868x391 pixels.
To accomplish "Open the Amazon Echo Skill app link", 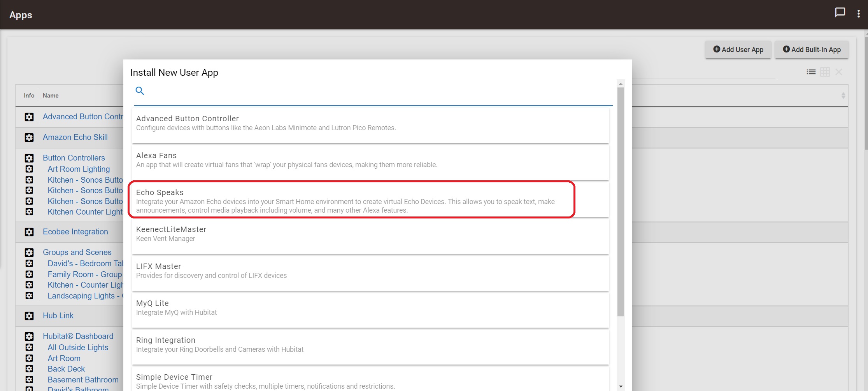I will (x=75, y=137).
